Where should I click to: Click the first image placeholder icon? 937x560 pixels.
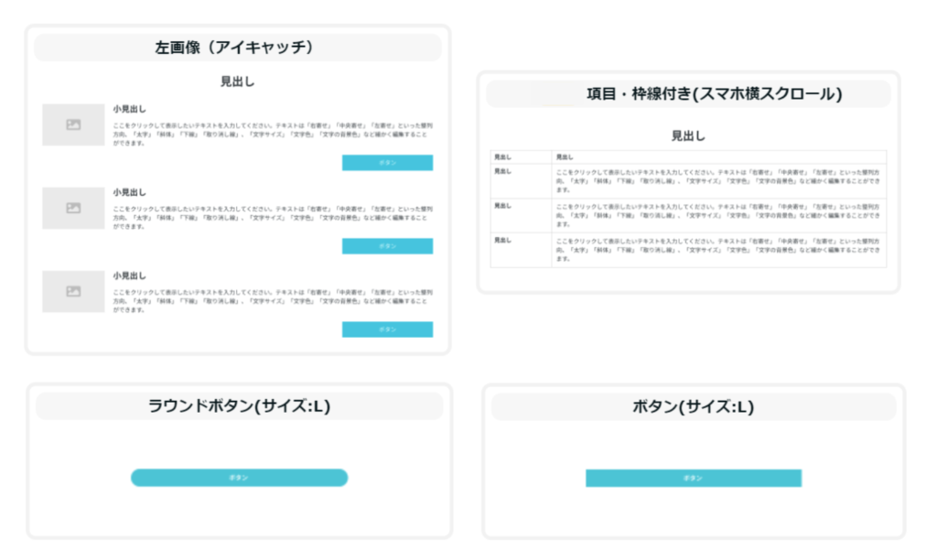click(x=73, y=124)
